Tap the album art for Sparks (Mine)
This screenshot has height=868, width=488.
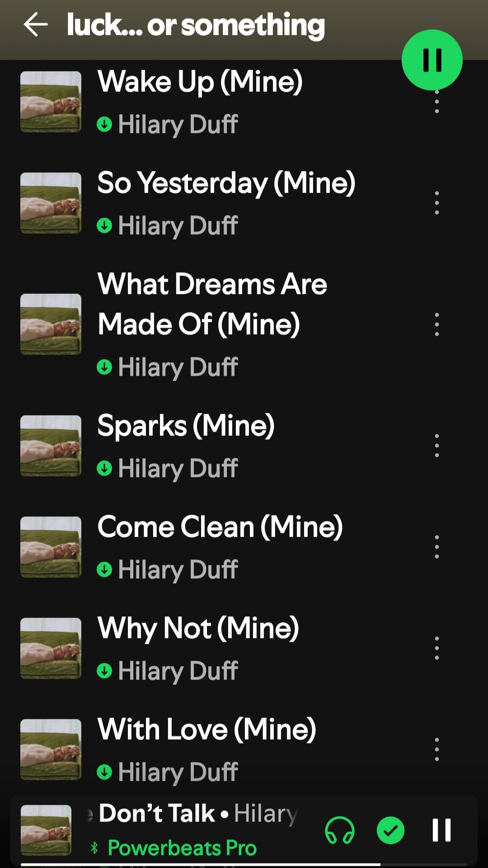pos(51,446)
